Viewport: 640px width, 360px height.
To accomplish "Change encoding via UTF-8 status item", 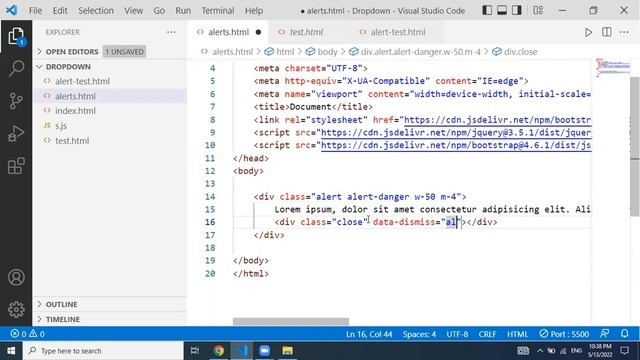I will 457,334.
